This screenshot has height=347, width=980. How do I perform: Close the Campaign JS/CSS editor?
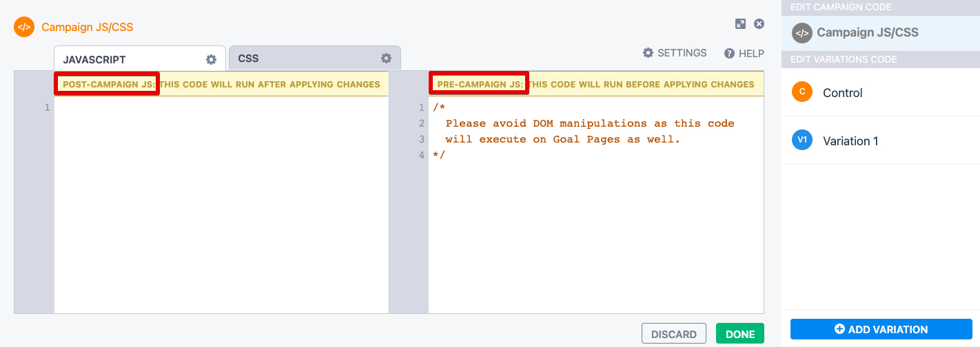(x=759, y=24)
